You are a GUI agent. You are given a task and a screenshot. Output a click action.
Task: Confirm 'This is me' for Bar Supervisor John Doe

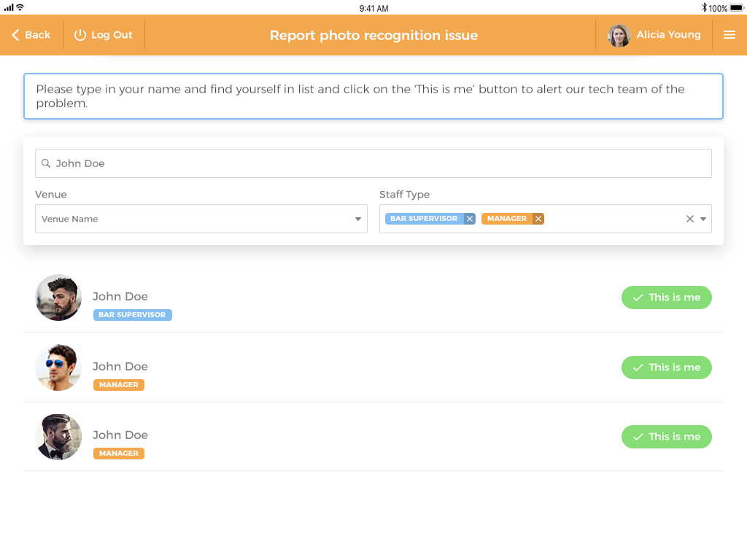point(666,297)
